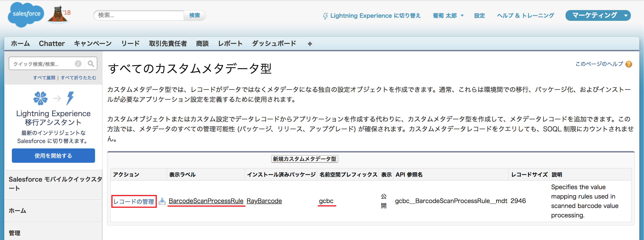This screenshot has height=240, width=644.
Task: Click the Lightning Experience 移行アシスタント heading
Action: coord(53,118)
